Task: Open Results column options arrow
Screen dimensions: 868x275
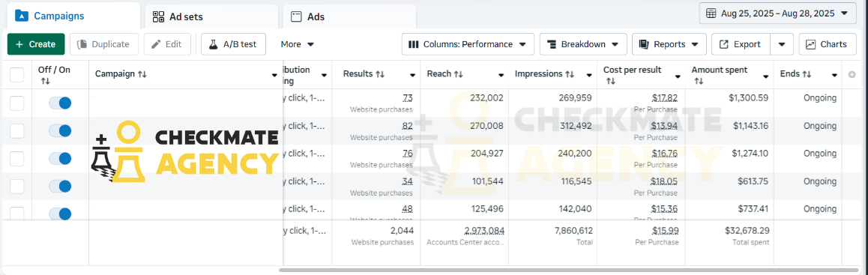Action: pos(412,75)
